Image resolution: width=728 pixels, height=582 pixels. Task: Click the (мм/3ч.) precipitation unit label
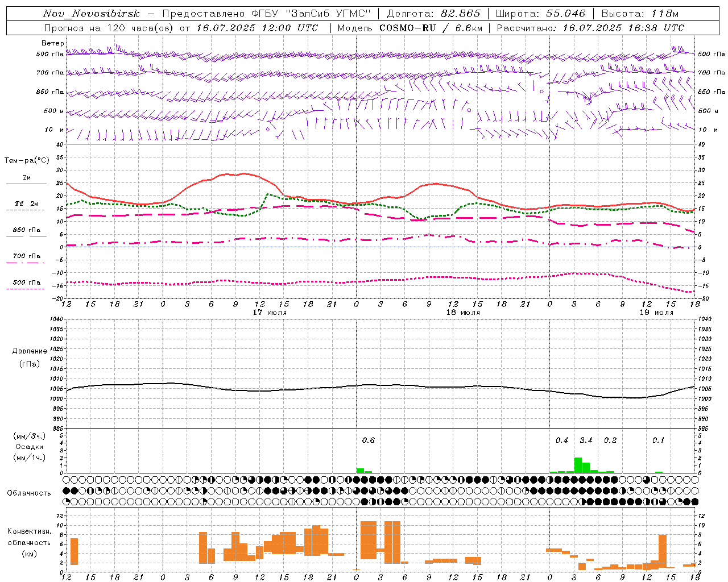(30, 436)
